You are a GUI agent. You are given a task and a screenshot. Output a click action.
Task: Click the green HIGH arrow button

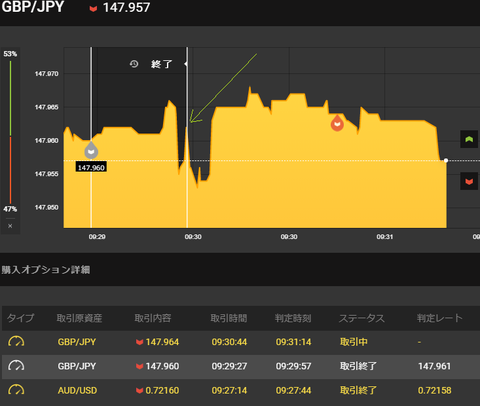(469, 139)
